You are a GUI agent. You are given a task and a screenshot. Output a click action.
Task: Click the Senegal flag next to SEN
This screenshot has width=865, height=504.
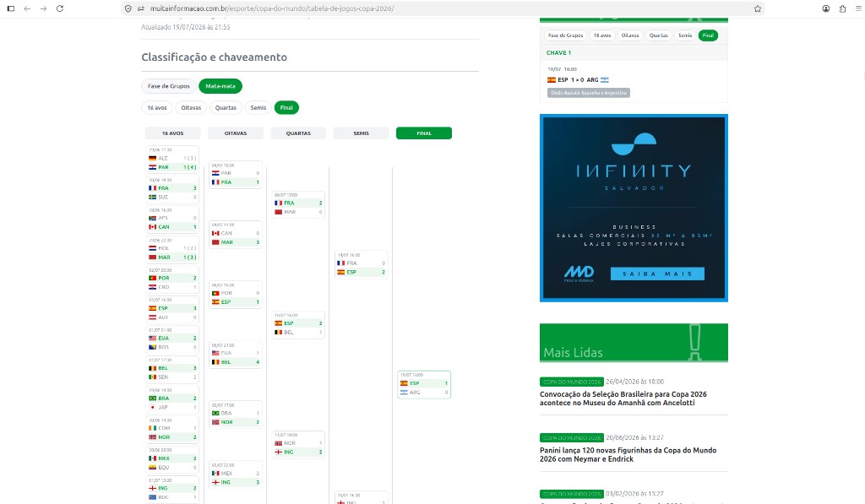[x=152, y=377]
